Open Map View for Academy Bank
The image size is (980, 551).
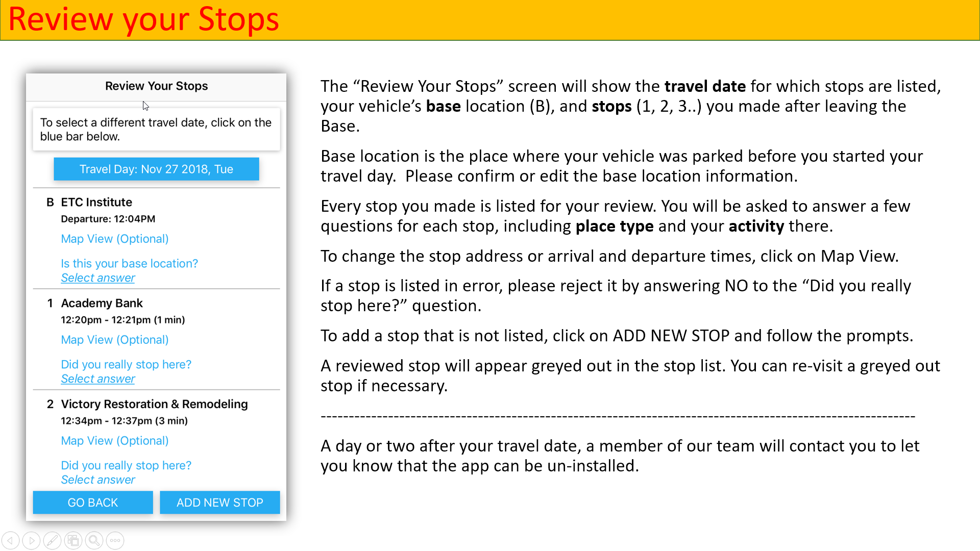[x=114, y=340]
